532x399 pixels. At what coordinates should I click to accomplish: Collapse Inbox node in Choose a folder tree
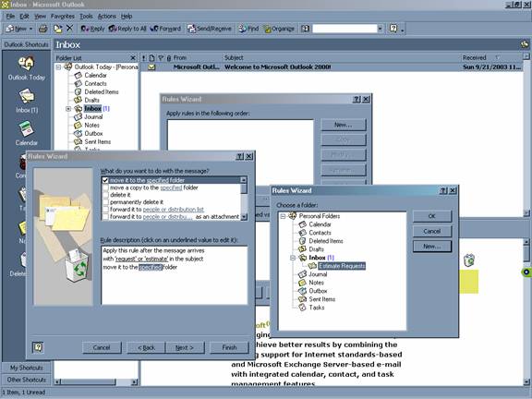(x=293, y=258)
